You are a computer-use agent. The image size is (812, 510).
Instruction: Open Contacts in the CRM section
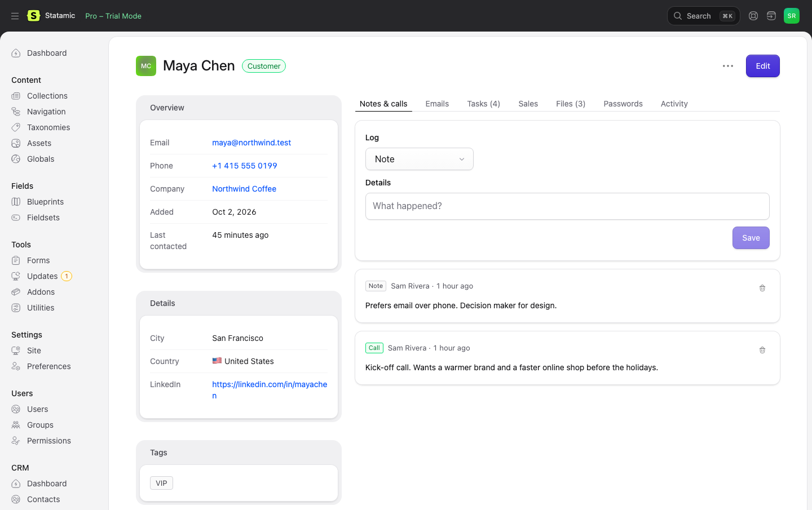click(x=43, y=499)
